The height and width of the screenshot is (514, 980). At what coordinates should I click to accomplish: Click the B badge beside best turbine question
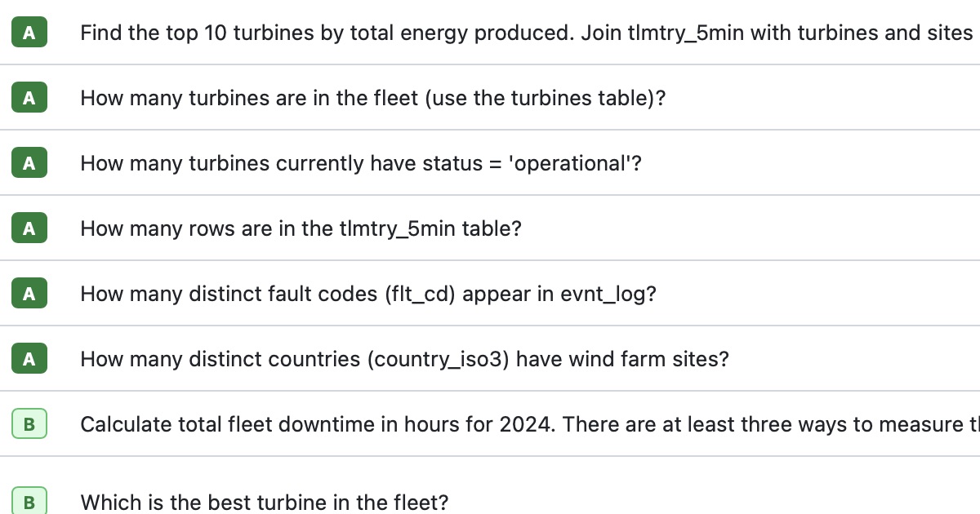coord(29,503)
